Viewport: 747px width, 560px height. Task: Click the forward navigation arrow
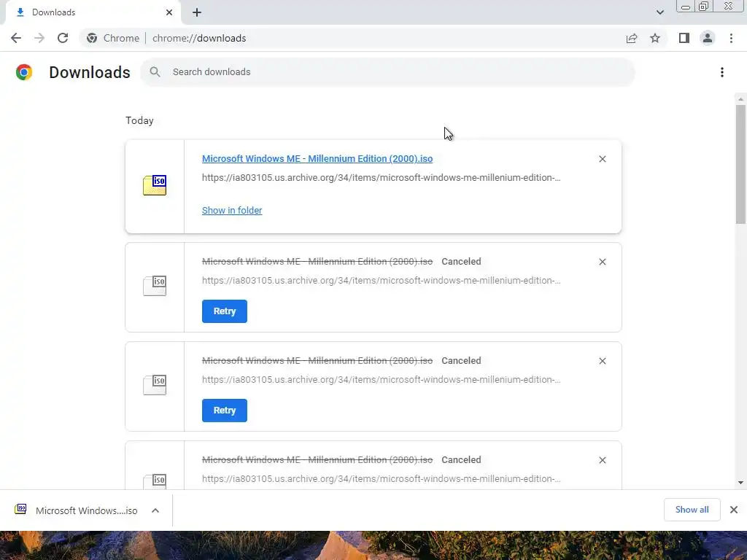(39, 38)
